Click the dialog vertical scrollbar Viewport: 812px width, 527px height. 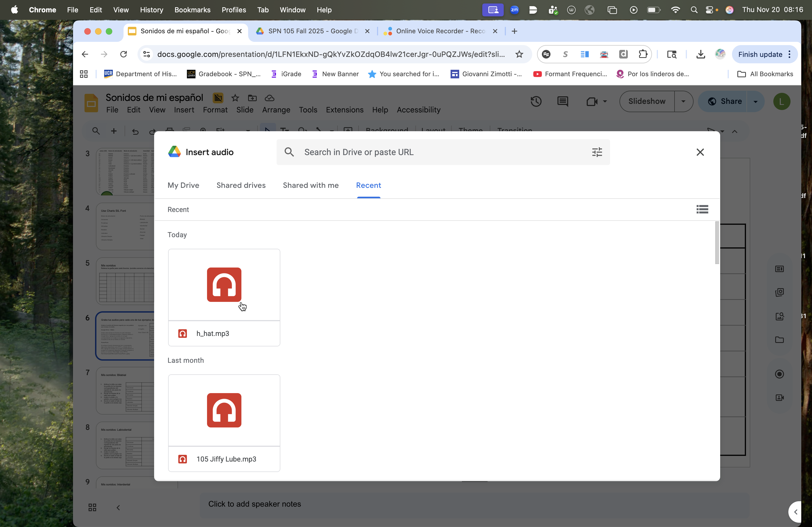point(717,243)
